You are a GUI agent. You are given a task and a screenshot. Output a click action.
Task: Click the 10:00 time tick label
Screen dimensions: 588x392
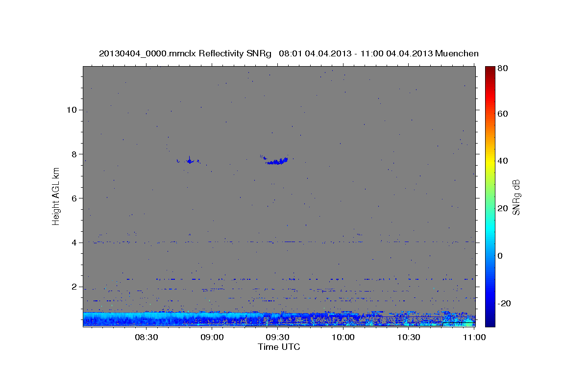[x=343, y=337]
